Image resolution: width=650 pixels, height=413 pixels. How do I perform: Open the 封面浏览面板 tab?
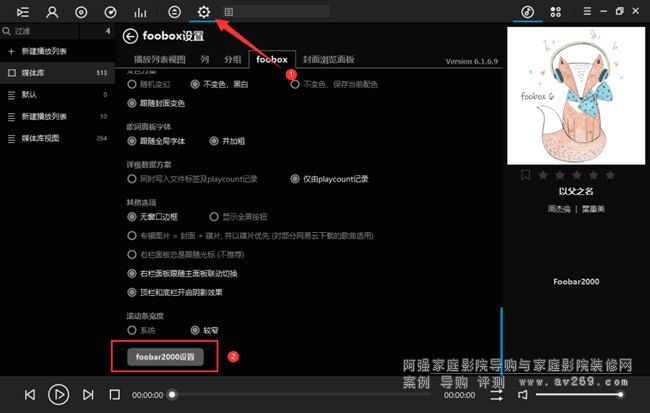coord(329,60)
